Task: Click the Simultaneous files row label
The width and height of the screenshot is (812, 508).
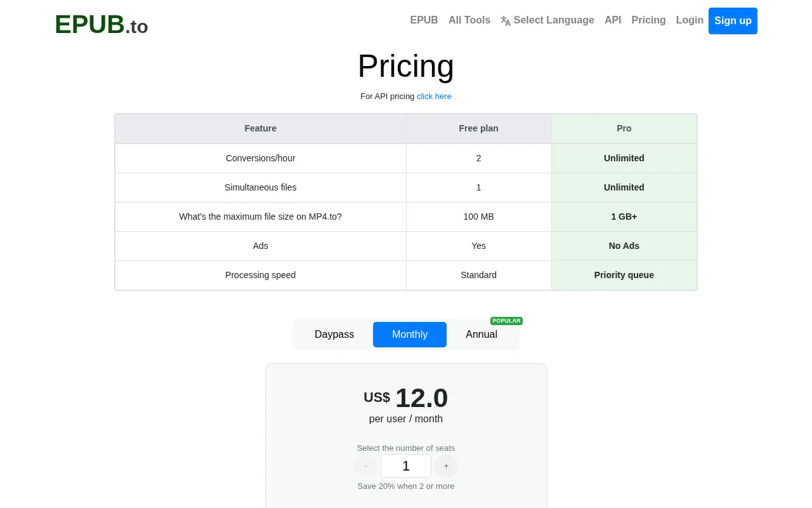Action: [261, 187]
